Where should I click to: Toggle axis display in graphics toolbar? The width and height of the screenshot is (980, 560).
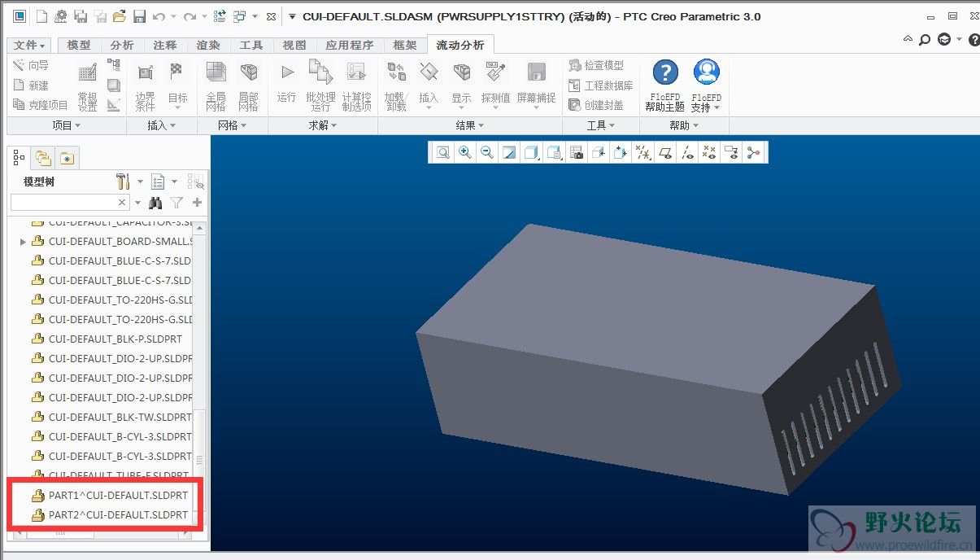pyautogui.click(x=687, y=152)
